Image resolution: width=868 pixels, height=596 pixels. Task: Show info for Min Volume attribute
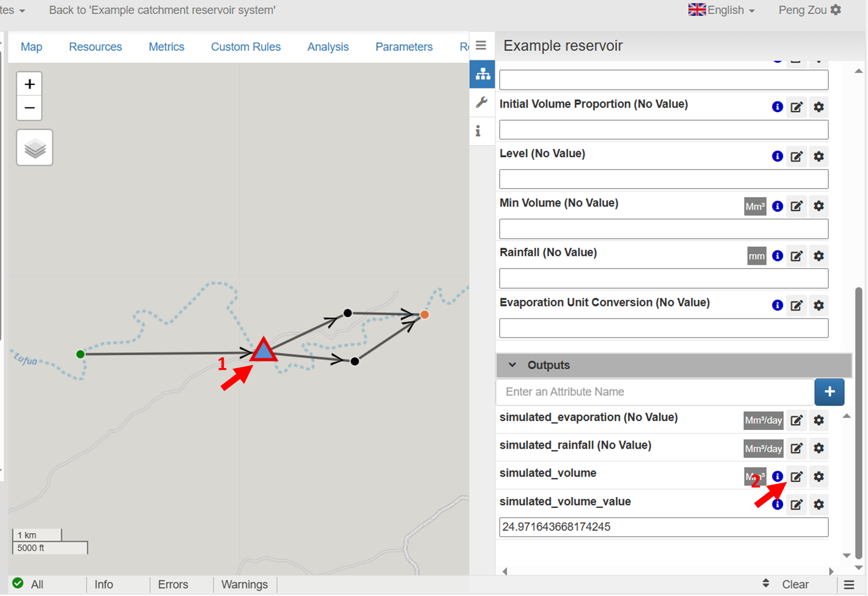(777, 206)
